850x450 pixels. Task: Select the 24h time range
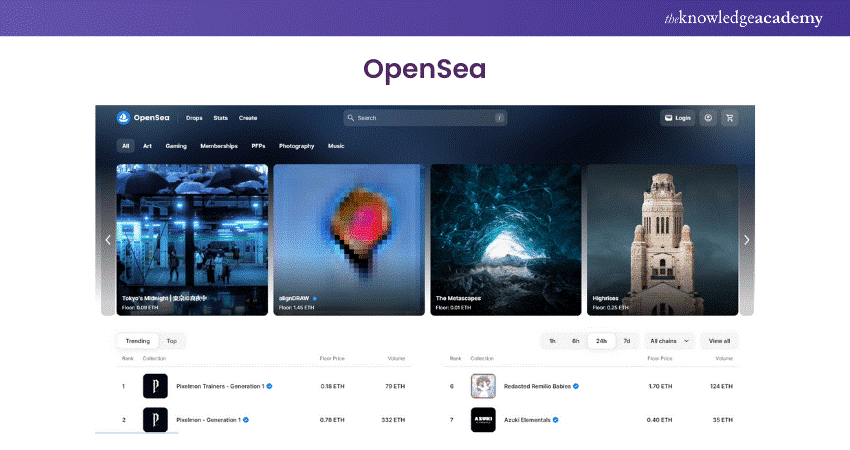601,341
